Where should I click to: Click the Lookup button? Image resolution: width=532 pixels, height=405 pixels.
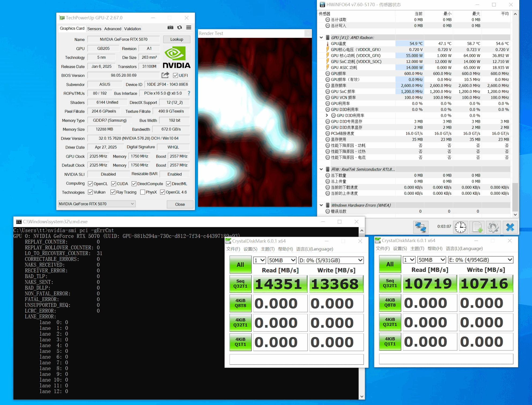coord(177,39)
